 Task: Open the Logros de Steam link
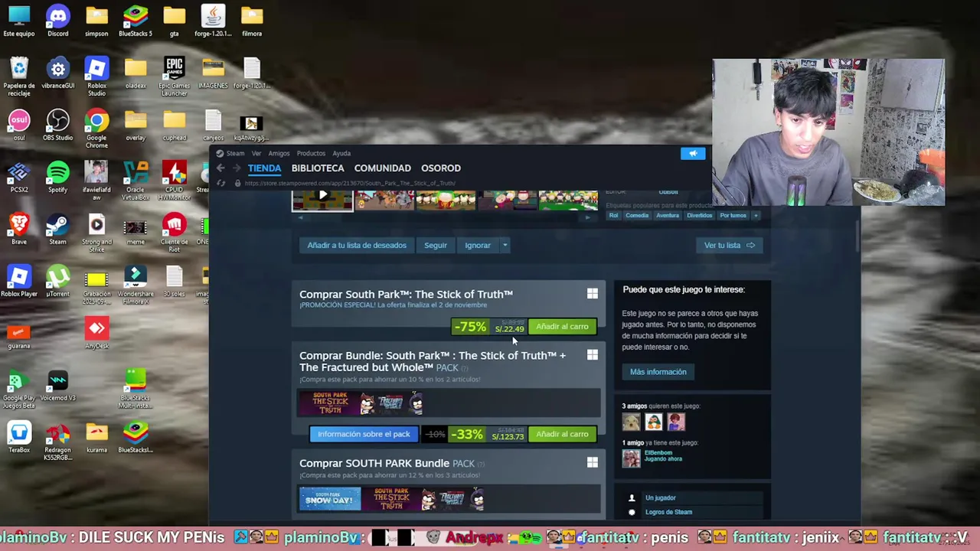(668, 512)
